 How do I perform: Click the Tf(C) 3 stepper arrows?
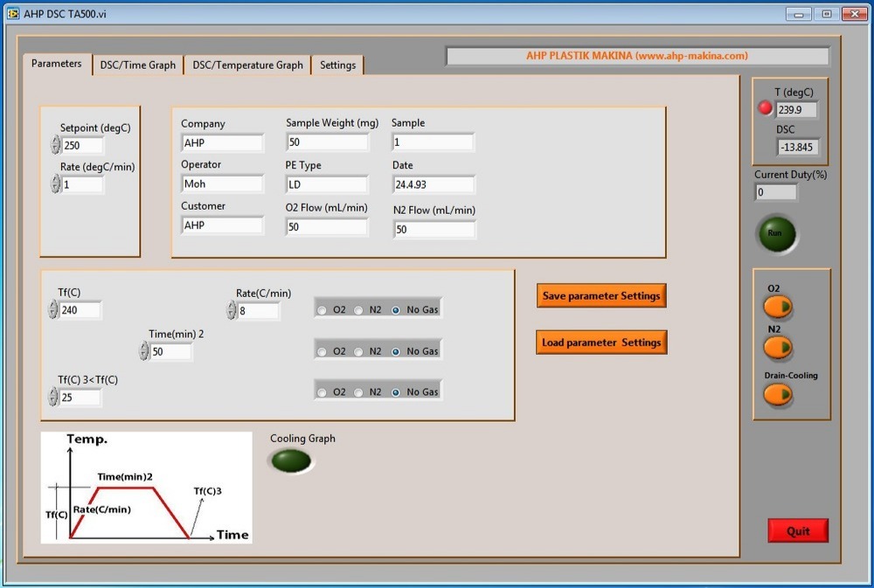point(53,397)
